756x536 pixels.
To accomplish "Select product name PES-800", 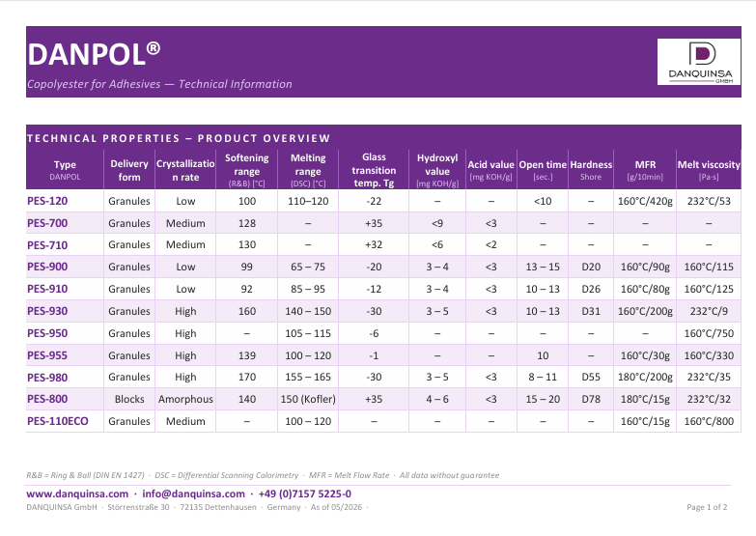I will click(47, 399).
